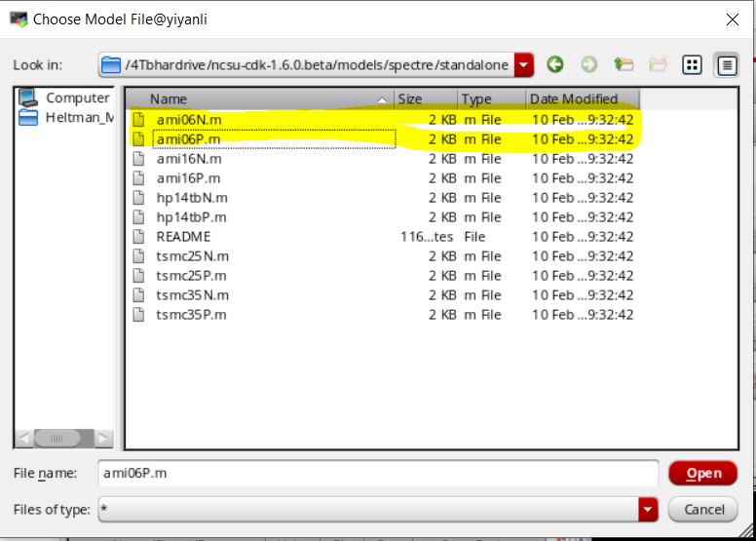Screen dimensions: 756x541
Task: Click the Create New Folder icon
Action: coord(658,65)
